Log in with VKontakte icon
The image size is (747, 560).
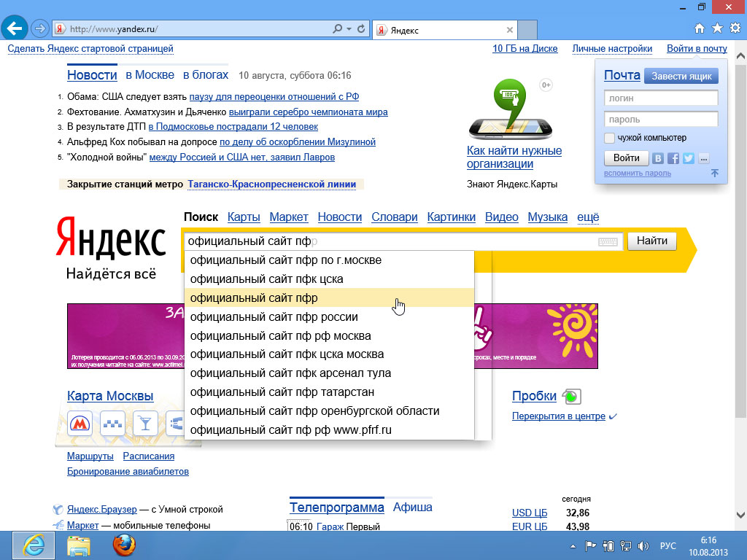pos(658,158)
